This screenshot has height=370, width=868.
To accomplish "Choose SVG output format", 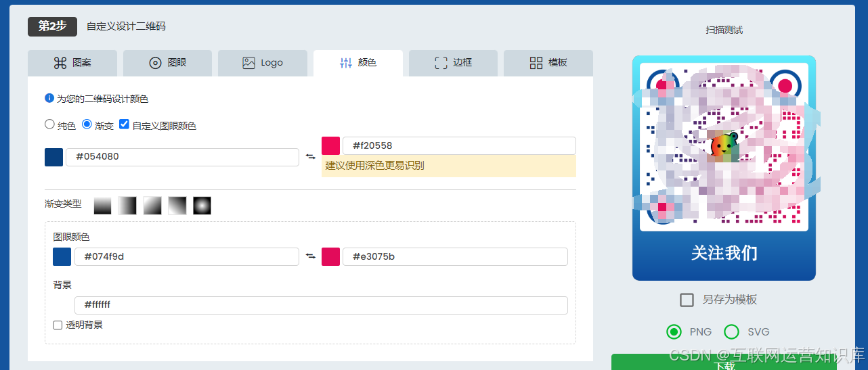I will point(731,331).
